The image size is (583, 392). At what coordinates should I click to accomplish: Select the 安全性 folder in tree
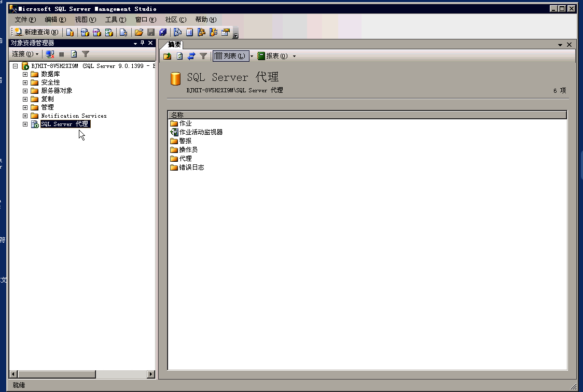[50, 82]
